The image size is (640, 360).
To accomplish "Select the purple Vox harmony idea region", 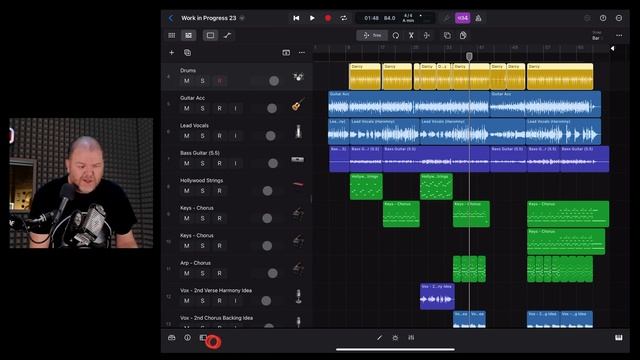I will [x=437, y=296].
